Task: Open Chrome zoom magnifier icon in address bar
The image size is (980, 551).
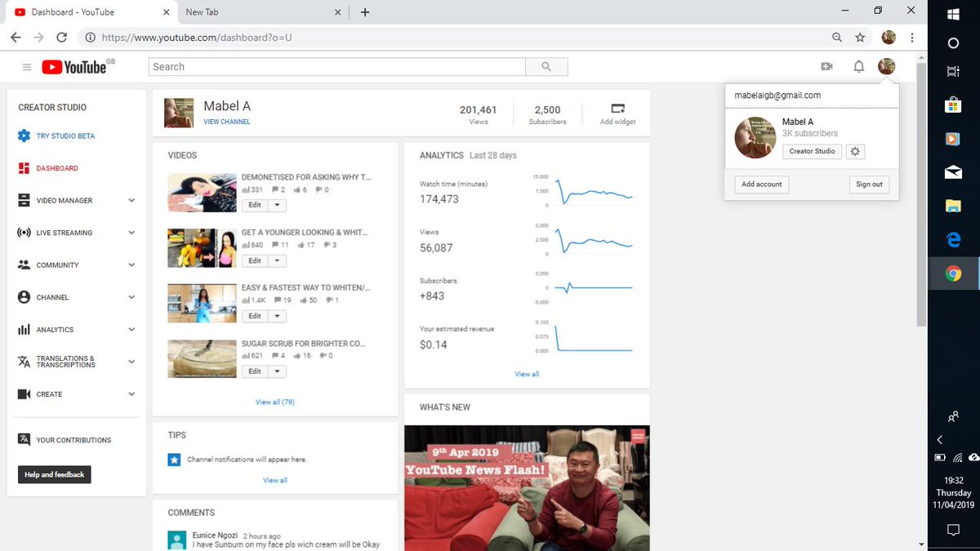Action: point(837,38)
